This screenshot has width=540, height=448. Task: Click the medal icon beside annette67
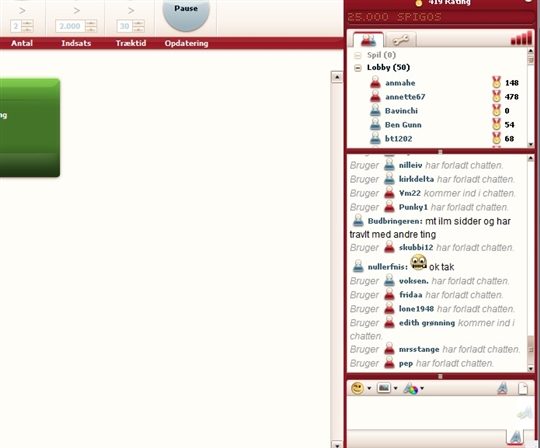[496, 96]
